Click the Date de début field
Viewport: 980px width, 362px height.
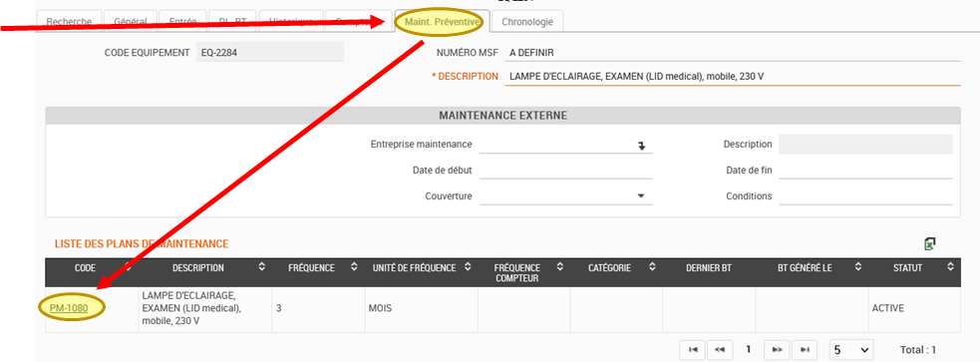click(x=565, y=171)
